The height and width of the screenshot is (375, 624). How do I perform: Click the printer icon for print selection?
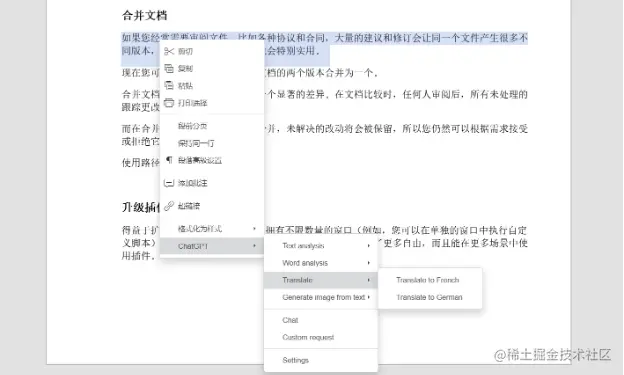click(169, 102)
